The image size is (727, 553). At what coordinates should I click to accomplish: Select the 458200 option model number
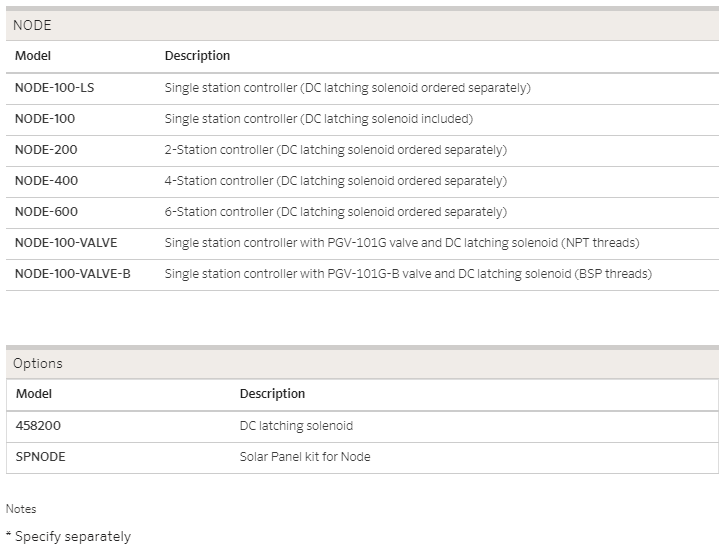pos(38,426)
